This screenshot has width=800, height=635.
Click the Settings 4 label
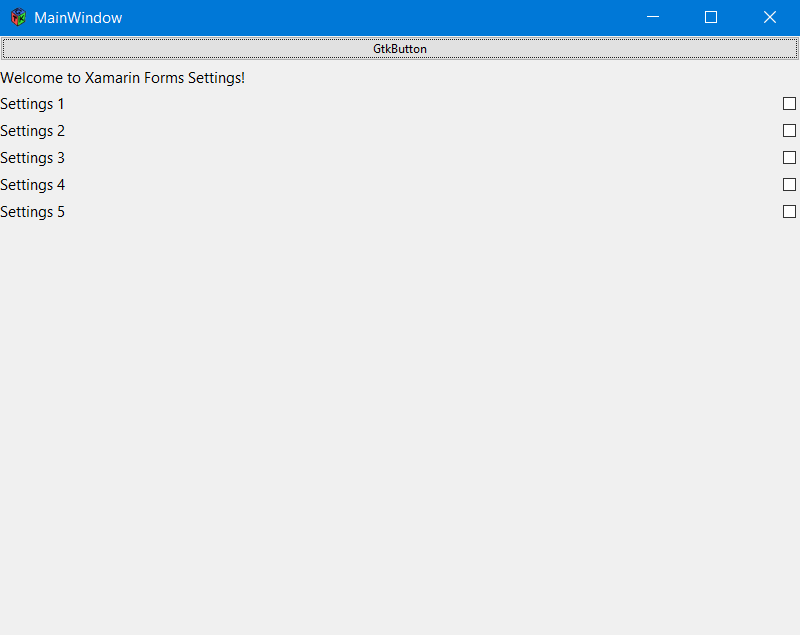click(x=32, y=185)
